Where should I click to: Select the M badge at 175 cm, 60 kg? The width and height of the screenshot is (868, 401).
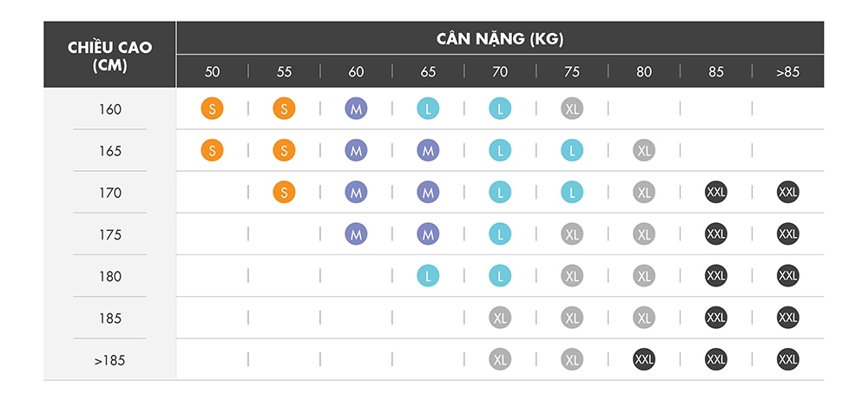[x=356, y=234]
